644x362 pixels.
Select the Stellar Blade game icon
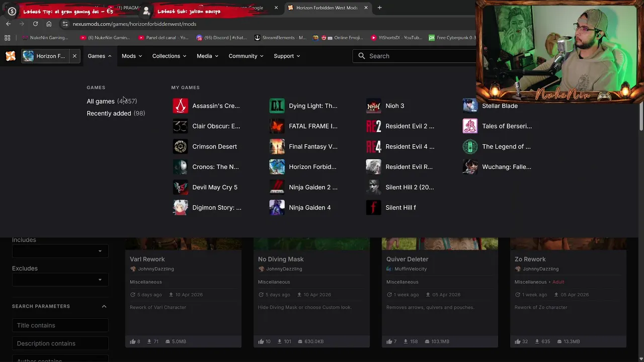[x=470, y=106]
